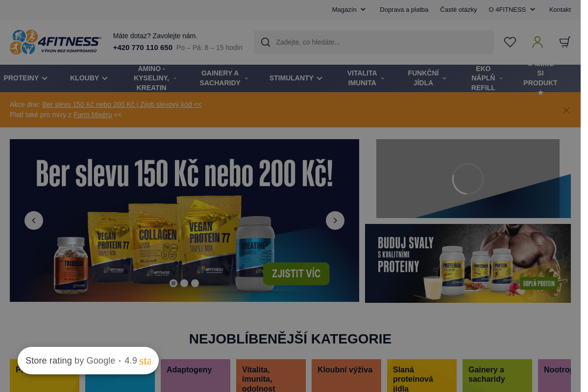
Task: Open the STIMULANTY menu
Action: click(x=295, y=78)
